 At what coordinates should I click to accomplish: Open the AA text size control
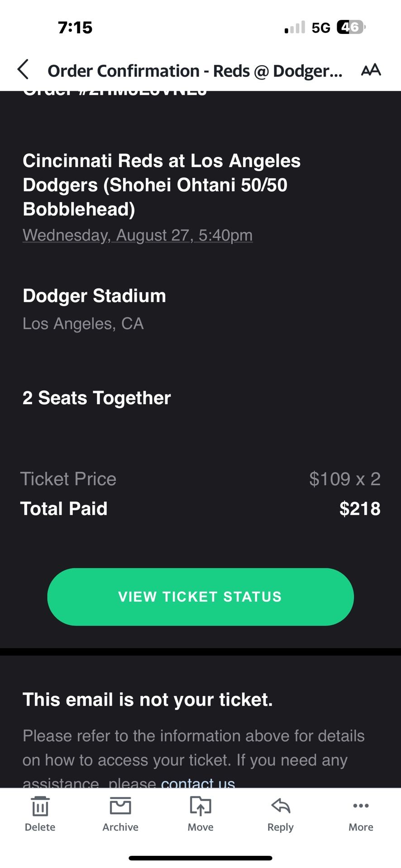coord(371,70)
